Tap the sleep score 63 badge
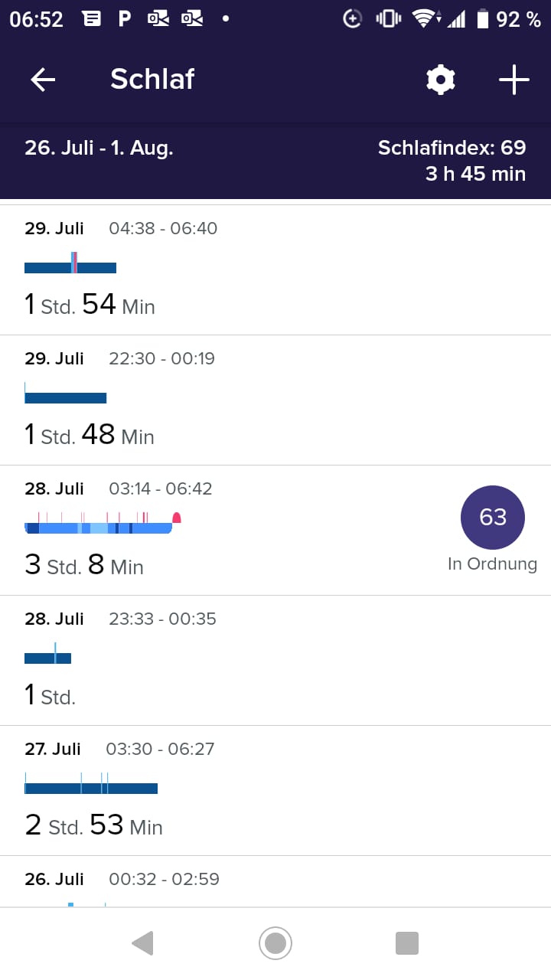The width and height of the screenshot is (551, 980). (492, 518)
